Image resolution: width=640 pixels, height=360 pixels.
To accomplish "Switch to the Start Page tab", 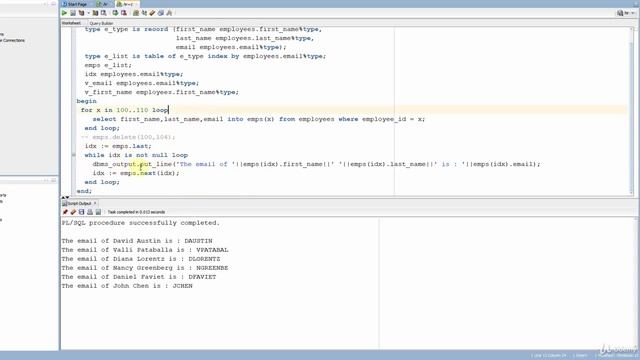I will click(75, 4).
